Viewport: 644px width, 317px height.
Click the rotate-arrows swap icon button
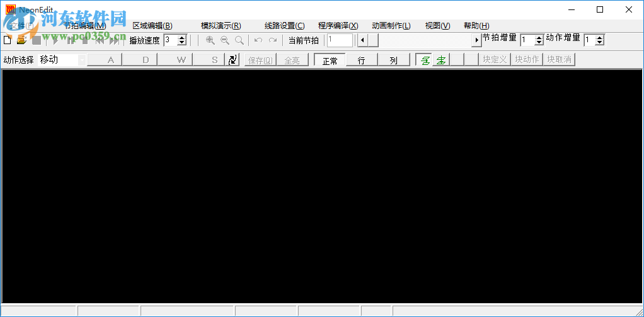[233, 60]
